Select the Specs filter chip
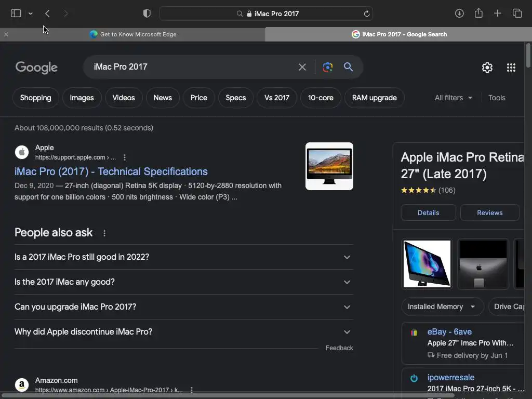The height and width of the screenshot is (399, 532). point(236,98)
